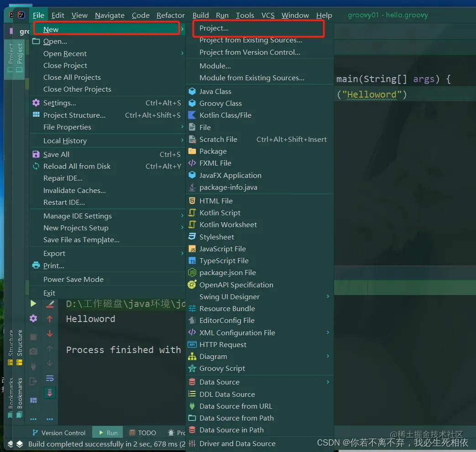This screenshot has width=476, height=452.
Task: Open the Bookmarks side panel tab
Action: pyautogui.click(x=20, y=397)
